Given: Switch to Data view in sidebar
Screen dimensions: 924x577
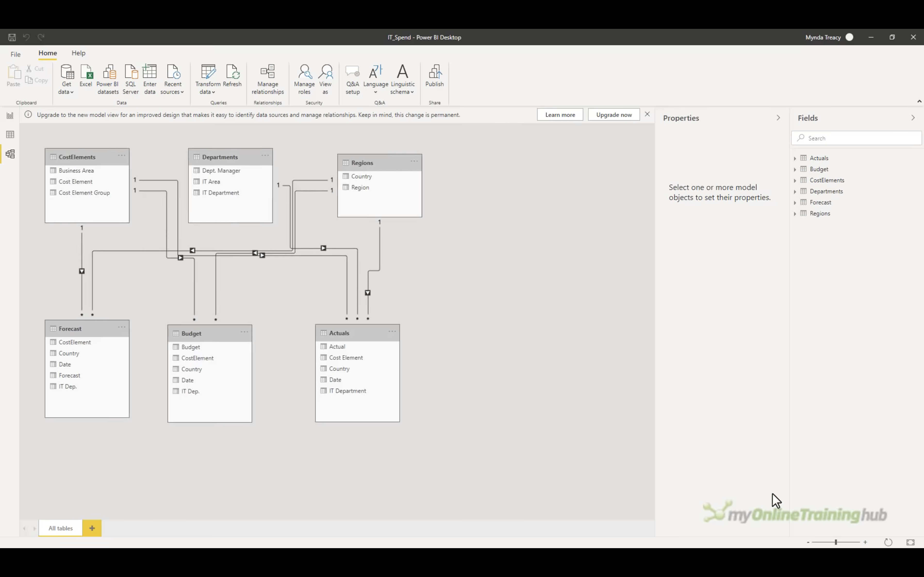Looking at the screenshot, I should click(10, 135).
